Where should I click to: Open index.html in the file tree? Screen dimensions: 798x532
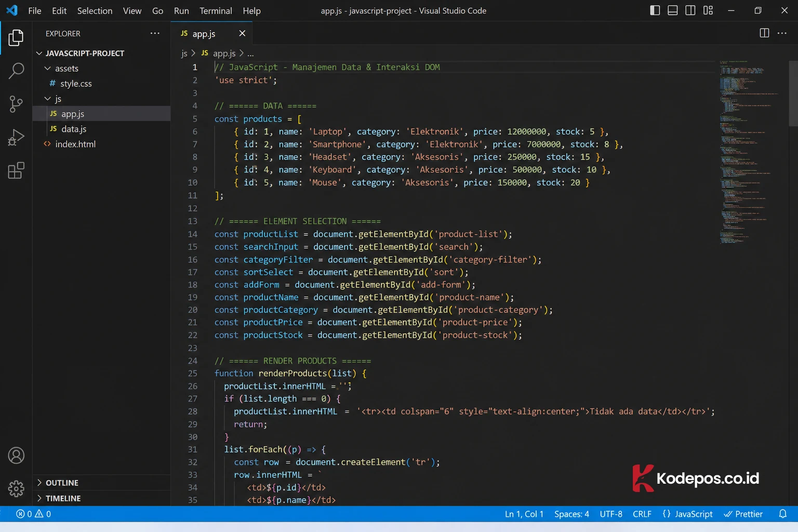click(102, 144)
